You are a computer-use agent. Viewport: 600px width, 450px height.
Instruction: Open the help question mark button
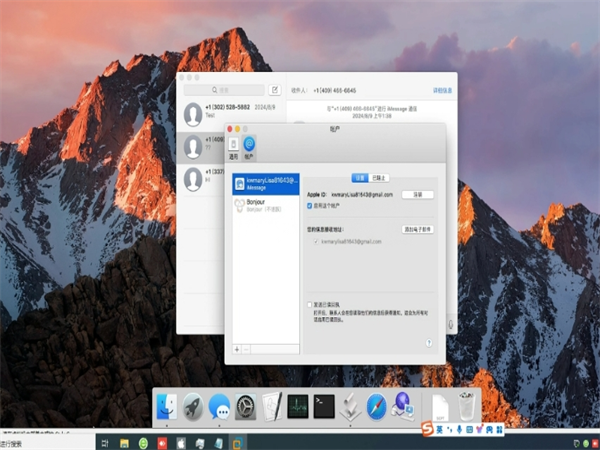point(429,342)
